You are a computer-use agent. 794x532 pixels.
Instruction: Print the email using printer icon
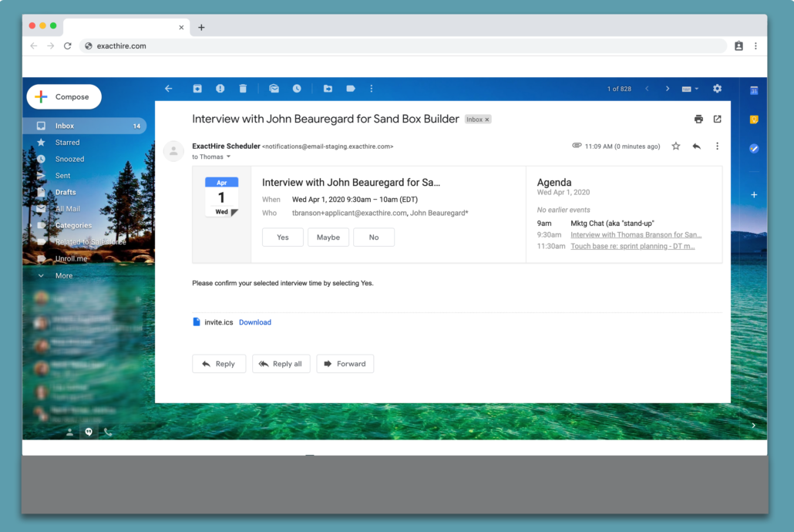click(x=698, y=120)
